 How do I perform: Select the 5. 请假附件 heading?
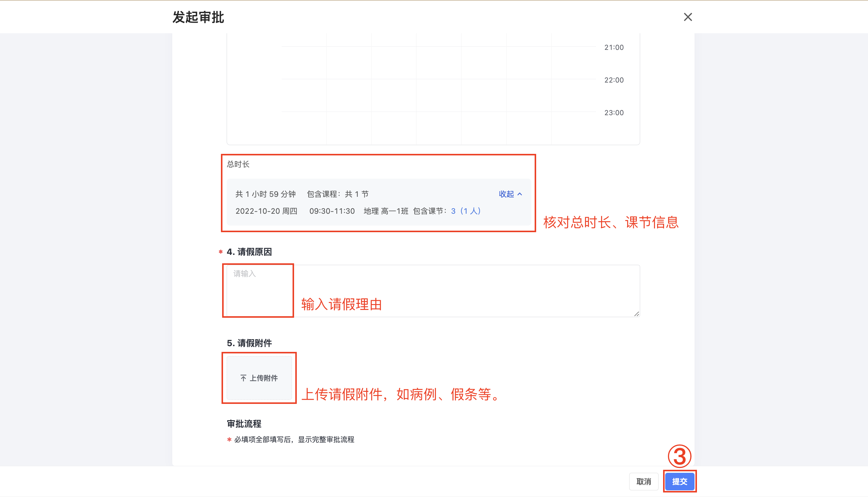point(249,343)
